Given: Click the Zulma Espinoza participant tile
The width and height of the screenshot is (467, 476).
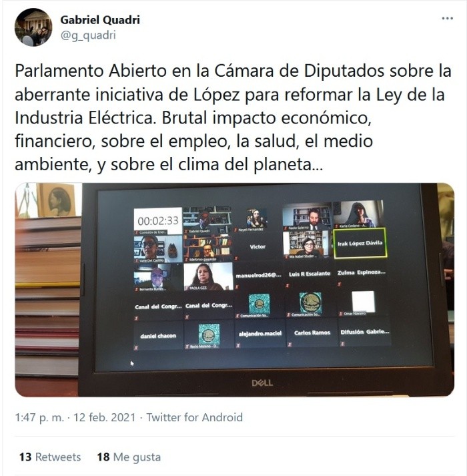Looking at the screenshot, I should pos(362,273).
